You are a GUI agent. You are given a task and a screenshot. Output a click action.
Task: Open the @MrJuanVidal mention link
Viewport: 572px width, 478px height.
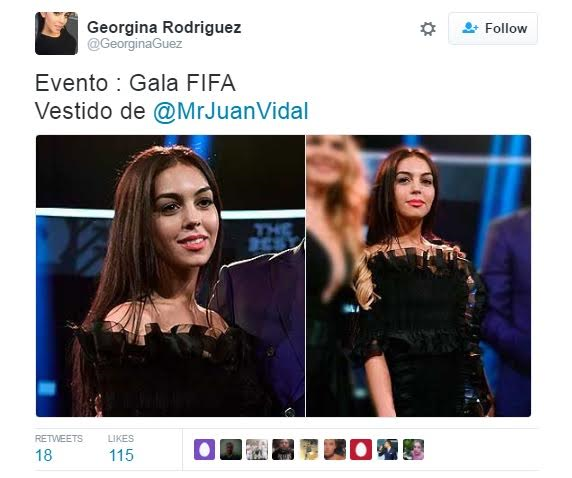point(231,111)
